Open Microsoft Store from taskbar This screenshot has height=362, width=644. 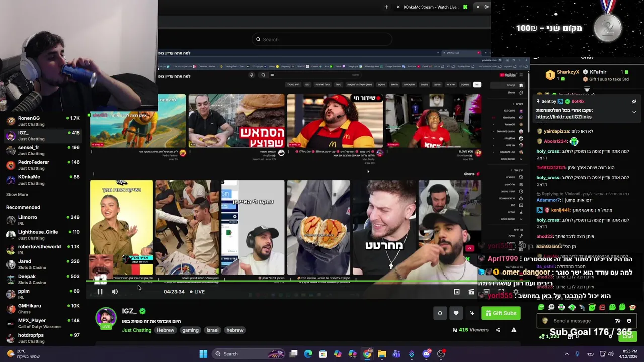pos(323,354)
